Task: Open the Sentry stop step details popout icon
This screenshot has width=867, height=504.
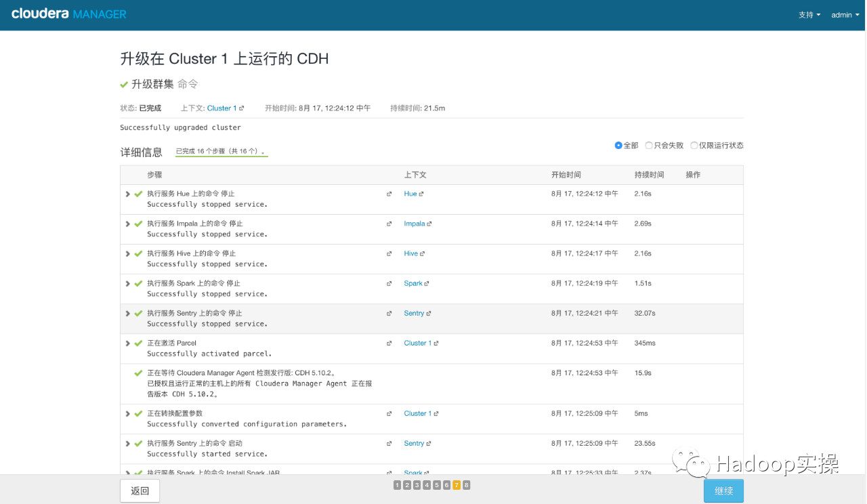Action: point(389,314)
